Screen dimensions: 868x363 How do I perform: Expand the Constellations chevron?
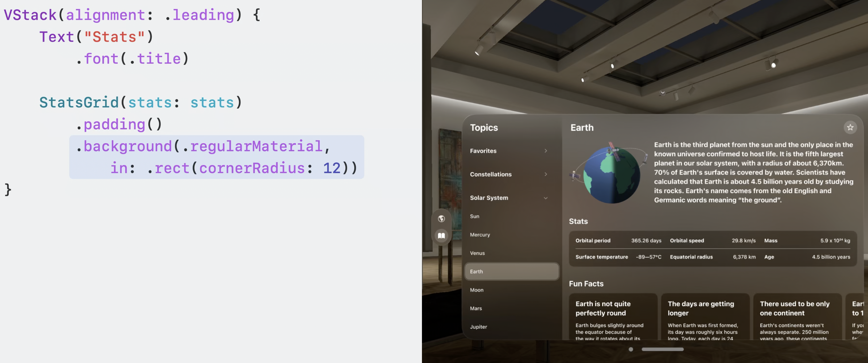(546, 174)
